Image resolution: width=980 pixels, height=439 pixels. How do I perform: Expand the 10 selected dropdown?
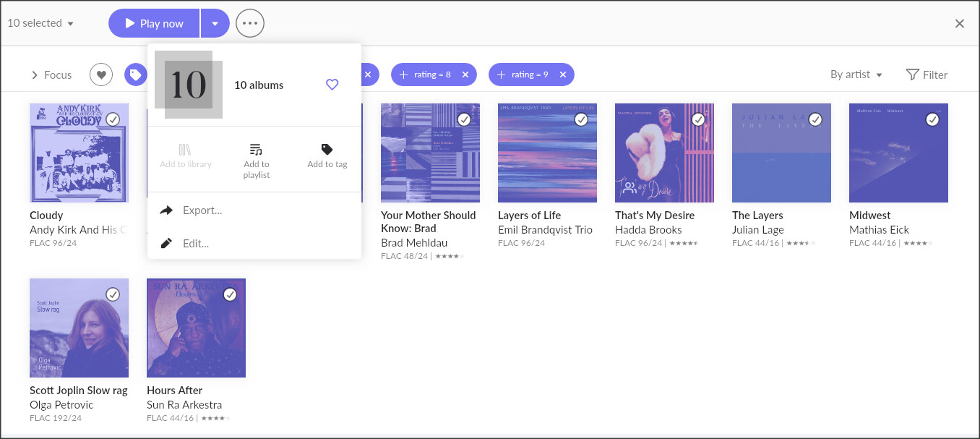[40, 23]
